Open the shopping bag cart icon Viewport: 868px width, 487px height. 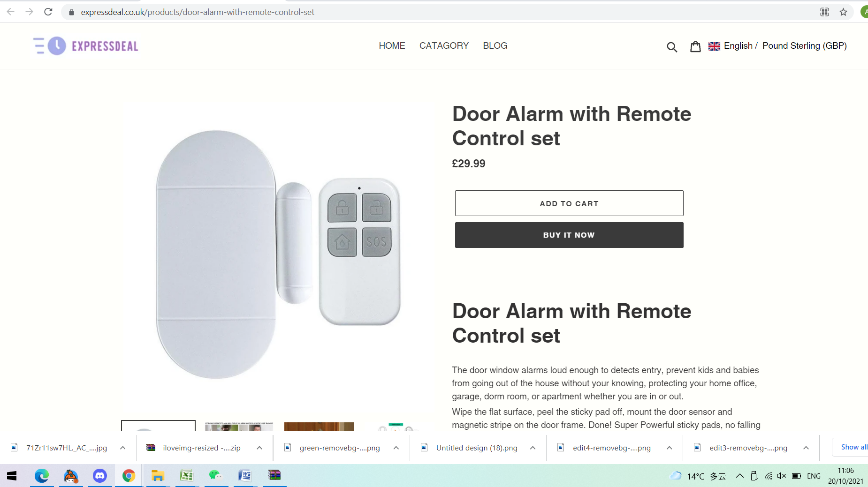pyautogui.click(x=695, y=46)
